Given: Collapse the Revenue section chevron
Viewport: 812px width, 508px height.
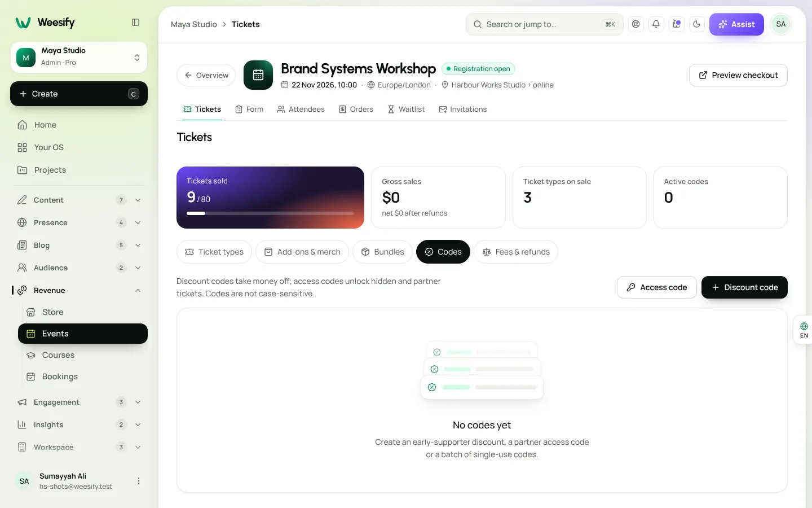Looking at the screenshot, I should 138,290.
